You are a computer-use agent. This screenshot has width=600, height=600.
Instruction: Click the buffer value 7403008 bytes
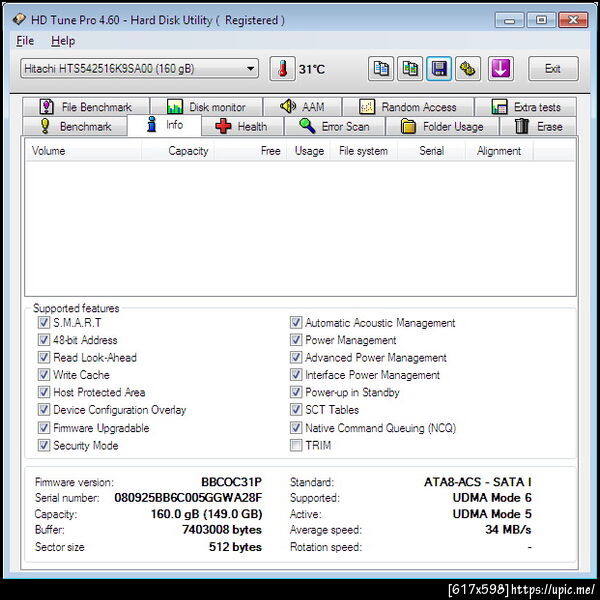coord(222,530)
